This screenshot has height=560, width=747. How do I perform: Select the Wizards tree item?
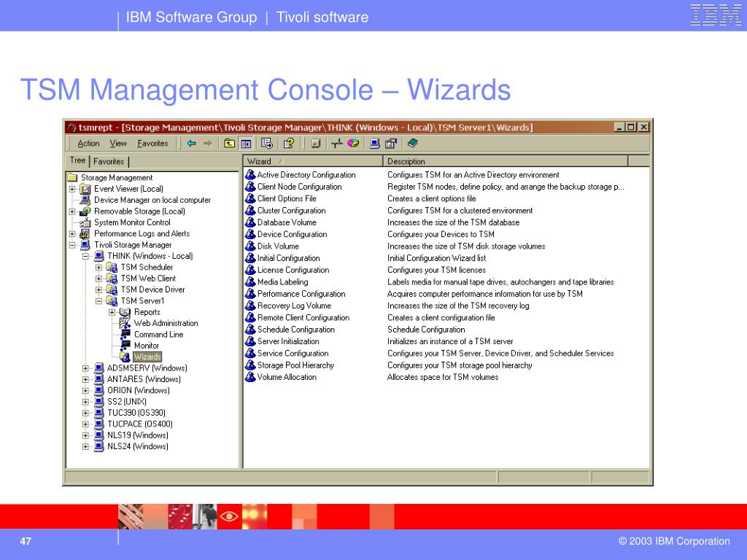[x=147, y=357]
